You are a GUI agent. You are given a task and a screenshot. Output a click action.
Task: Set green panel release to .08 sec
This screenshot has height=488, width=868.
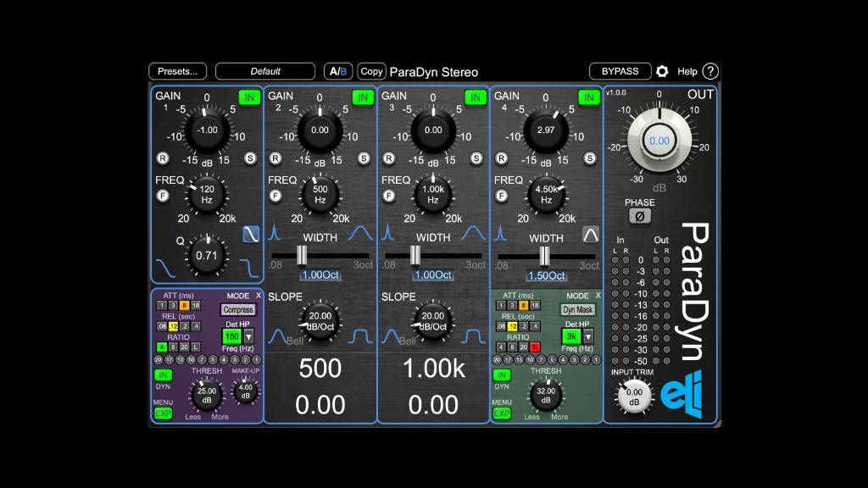pyautogui.click(x=501, y=326)
